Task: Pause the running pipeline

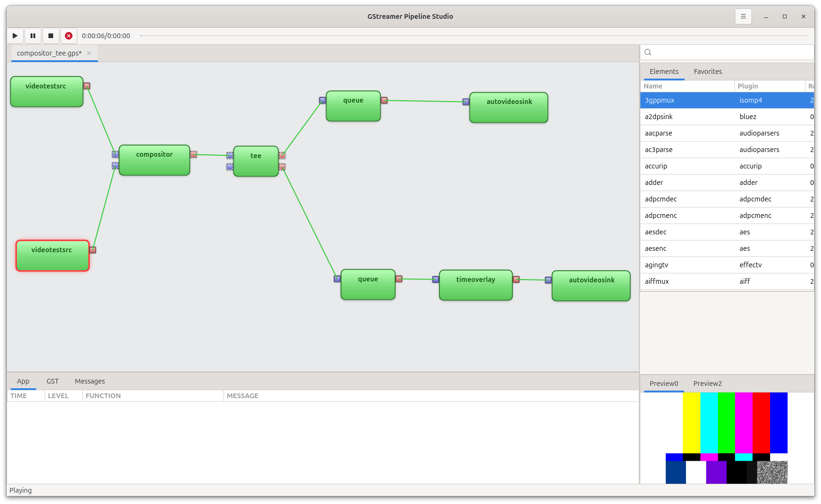Action: pyautogui.click(x=33, y=36)
